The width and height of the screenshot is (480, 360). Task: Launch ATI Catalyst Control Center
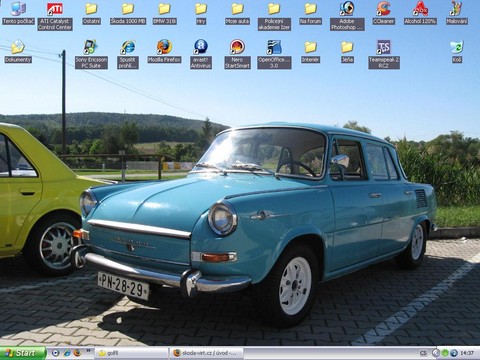click(x=55, y=16)
